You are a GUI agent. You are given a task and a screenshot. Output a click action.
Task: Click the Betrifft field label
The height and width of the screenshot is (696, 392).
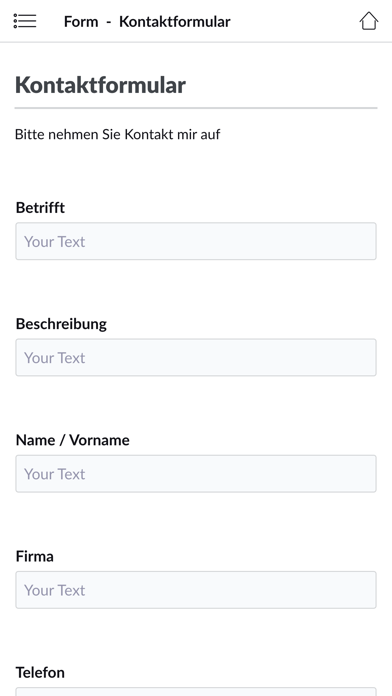point(40,207)
